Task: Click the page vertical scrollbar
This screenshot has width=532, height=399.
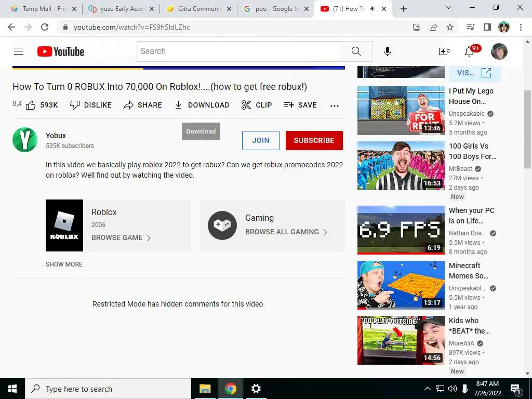Action: 527,129
